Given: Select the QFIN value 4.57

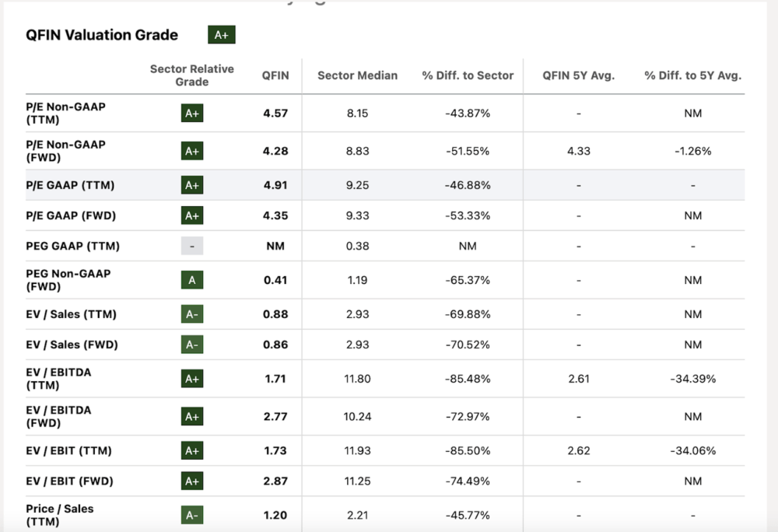Looking at the screenshot, I should coord(275,113).
